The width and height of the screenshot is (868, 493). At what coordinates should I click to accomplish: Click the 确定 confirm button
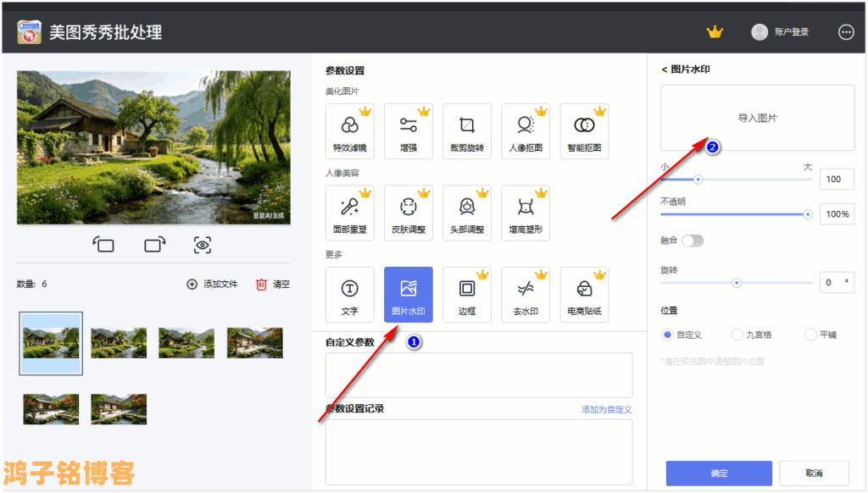pyautogui.click(x=719, y=473)
